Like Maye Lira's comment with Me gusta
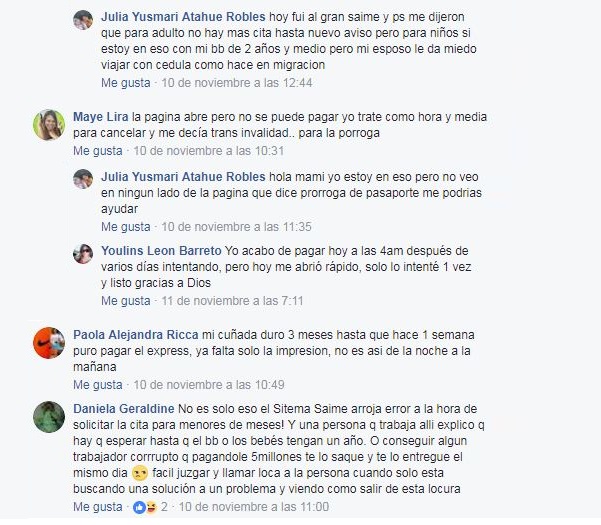601x525 pixels. coord(98,151)
